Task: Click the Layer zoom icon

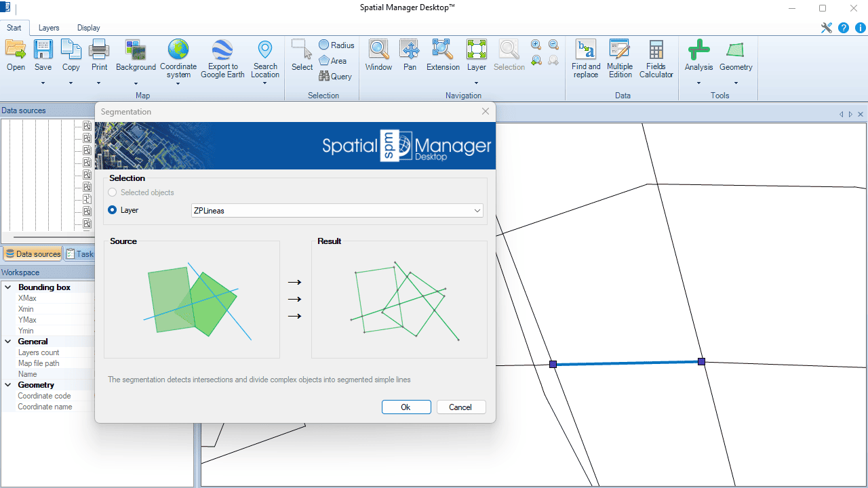Action: click(x=477, y=49)
